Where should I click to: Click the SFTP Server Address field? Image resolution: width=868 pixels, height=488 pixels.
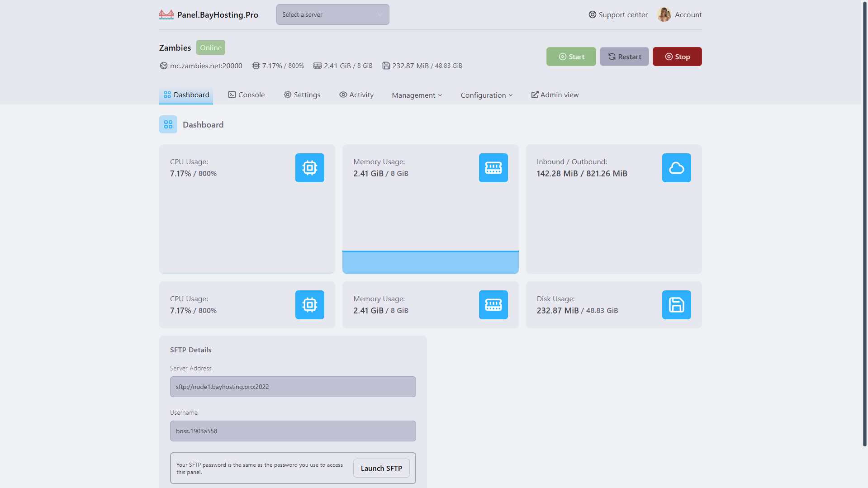pos(293,387)
